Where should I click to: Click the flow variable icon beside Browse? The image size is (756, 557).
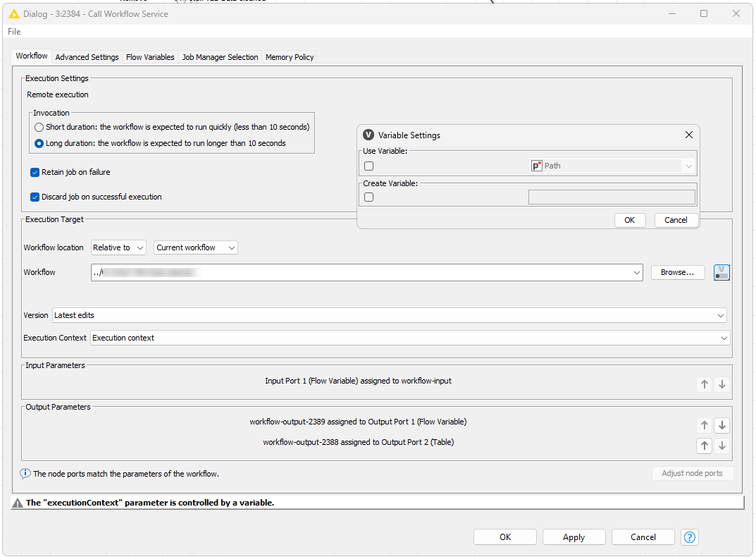tap(721, 272)
